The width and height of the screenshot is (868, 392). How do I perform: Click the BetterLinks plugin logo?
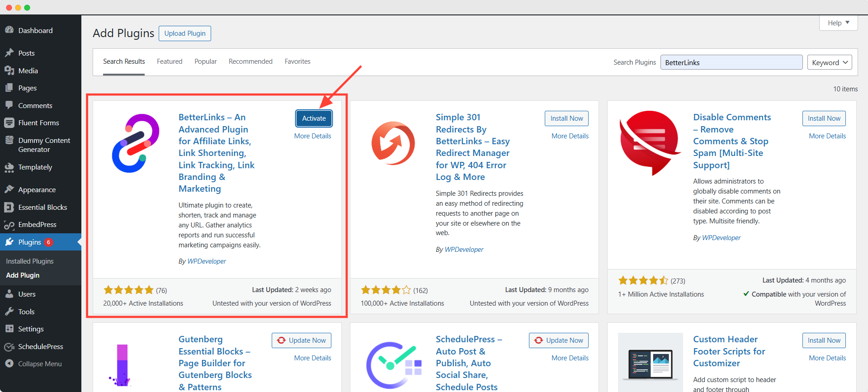[136, 143]
